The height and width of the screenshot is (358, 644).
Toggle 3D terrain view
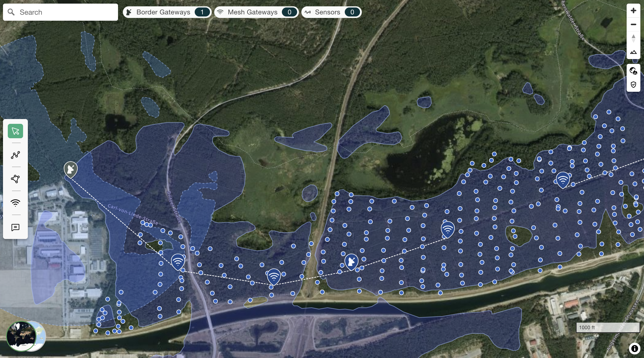[x=633, y=52]
